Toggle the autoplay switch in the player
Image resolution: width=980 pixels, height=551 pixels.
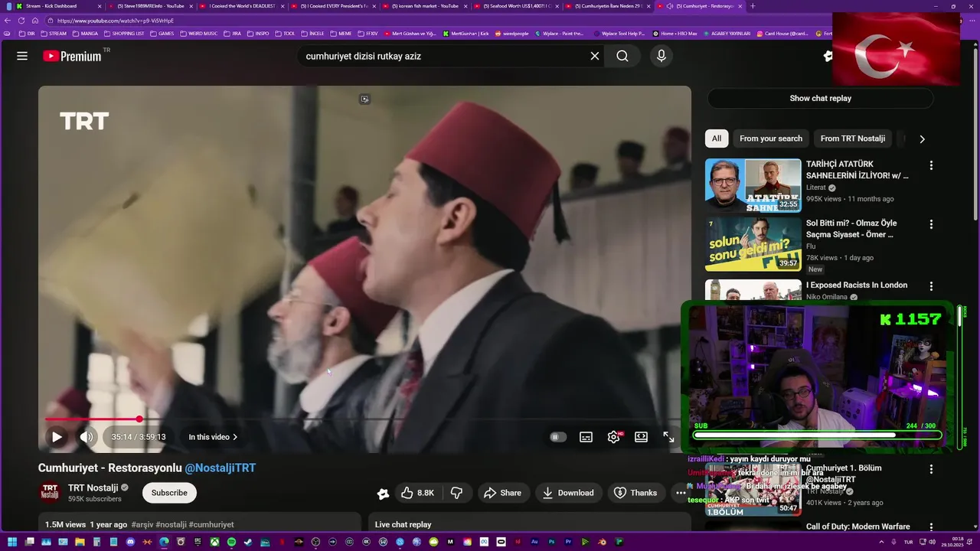(558, 437)
